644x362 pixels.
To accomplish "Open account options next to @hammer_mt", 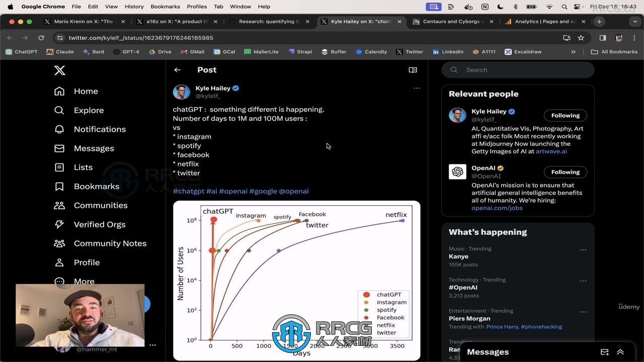I will (x=152, y=345).
